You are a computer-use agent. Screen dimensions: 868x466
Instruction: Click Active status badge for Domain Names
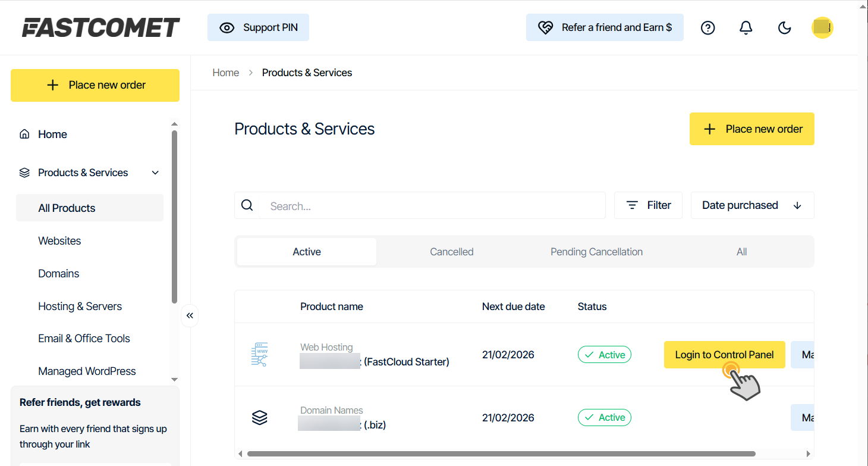pyautogui.click(x=604, y=418)
